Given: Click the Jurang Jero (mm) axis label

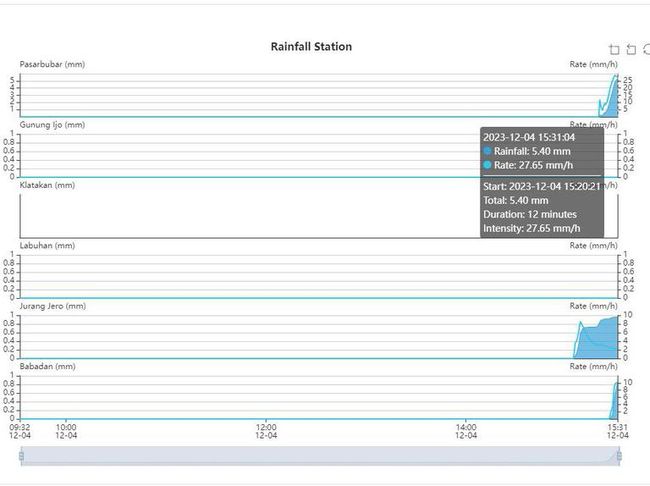Looking at the screenshot, I should coord(53,306).
